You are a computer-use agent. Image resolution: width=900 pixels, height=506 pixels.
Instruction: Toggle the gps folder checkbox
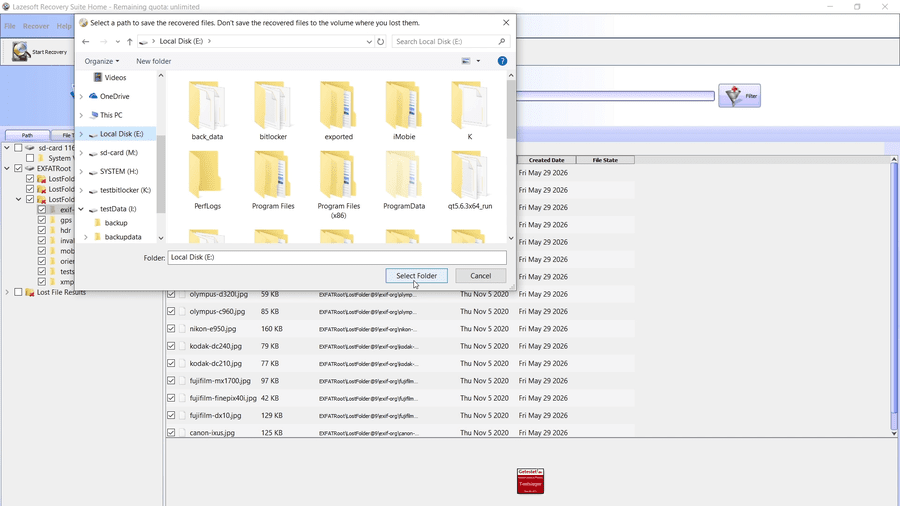click(42, 220)
